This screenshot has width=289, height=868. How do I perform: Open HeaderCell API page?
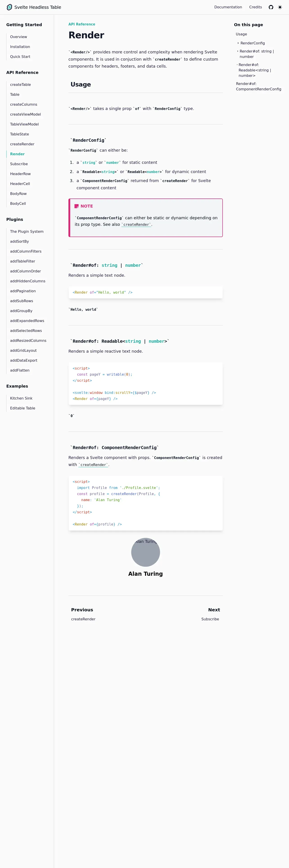coord(20,184)
